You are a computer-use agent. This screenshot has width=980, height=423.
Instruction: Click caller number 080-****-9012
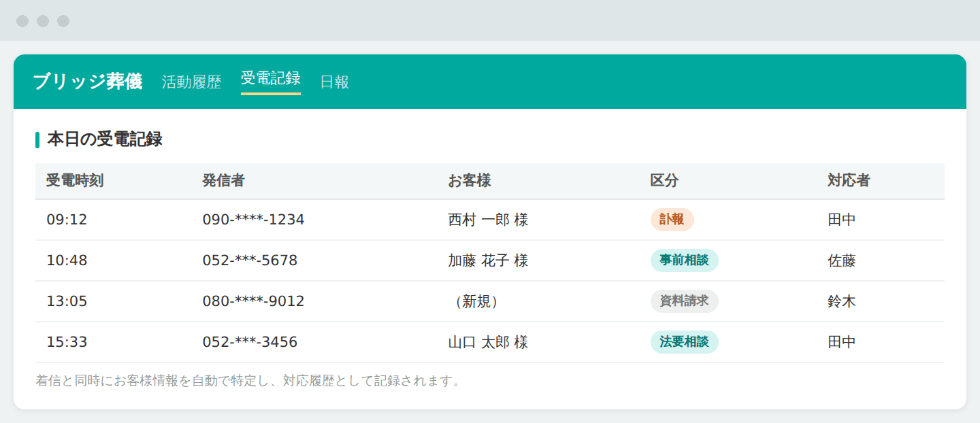(x=253, y=301)
